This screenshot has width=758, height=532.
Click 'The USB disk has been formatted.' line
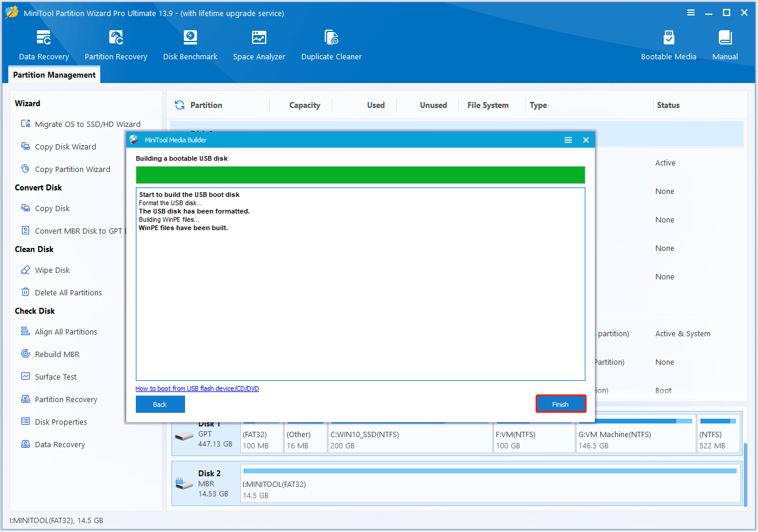pyautogui.click(x=195, y=211)
